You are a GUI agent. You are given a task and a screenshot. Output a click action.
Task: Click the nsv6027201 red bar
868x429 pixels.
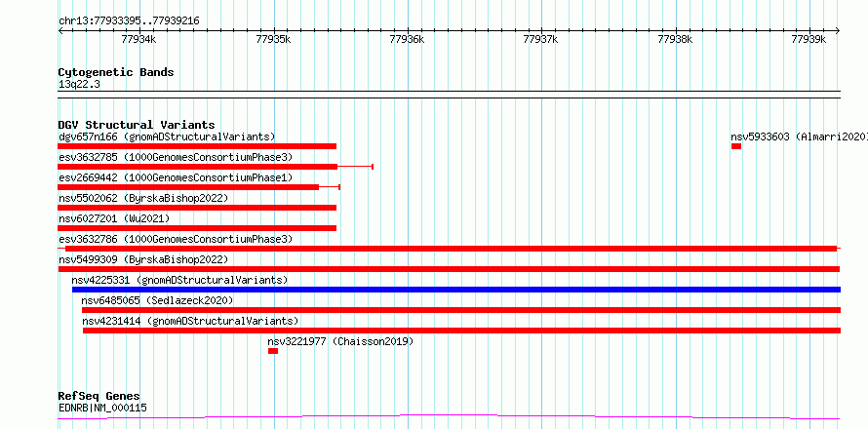point(197,228)
